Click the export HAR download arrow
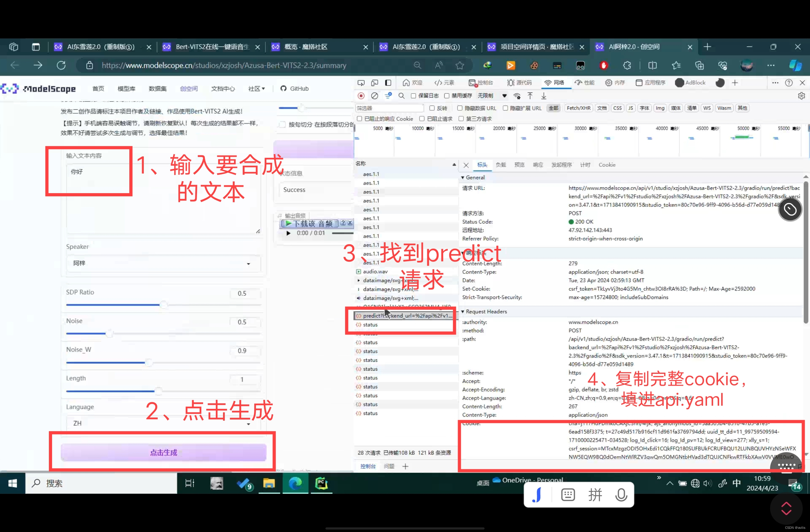This screenshot has height=532, width=810. tap(544, 96)
